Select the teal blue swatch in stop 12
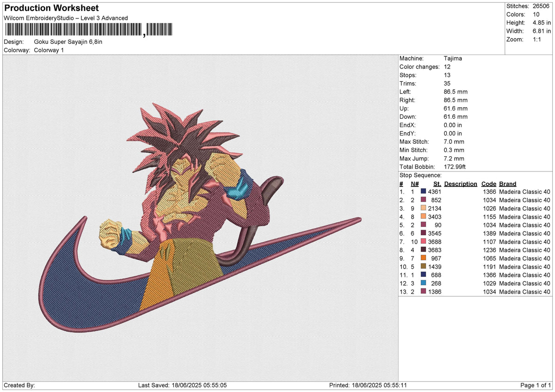Viewport: 555px width, 392px height. (423, 283)
